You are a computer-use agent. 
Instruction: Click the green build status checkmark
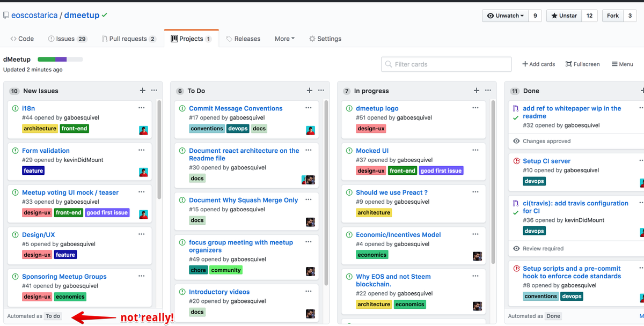[x=105, y=15]
